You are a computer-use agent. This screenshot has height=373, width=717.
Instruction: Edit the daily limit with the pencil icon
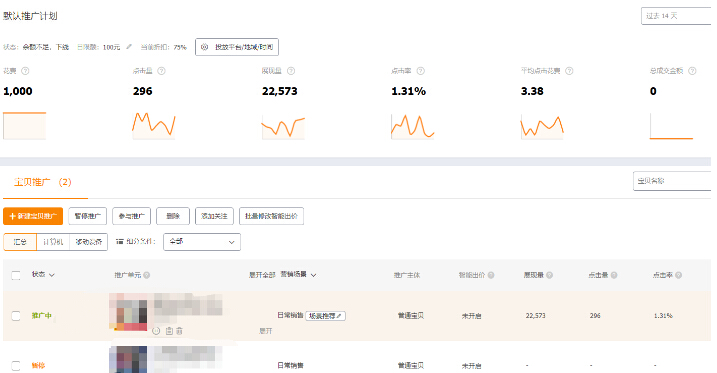129,47
